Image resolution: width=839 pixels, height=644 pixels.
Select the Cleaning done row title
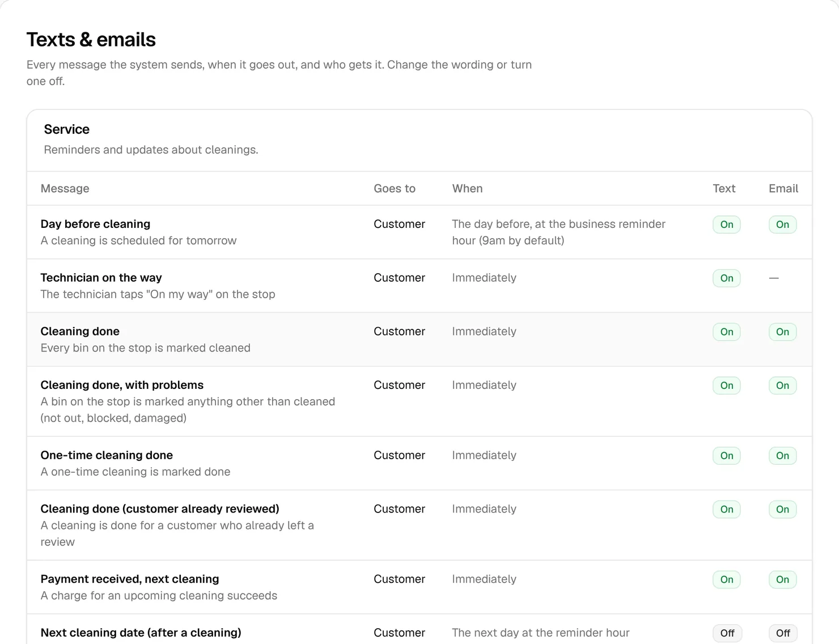pyautogui.click(x=80, y=331)
